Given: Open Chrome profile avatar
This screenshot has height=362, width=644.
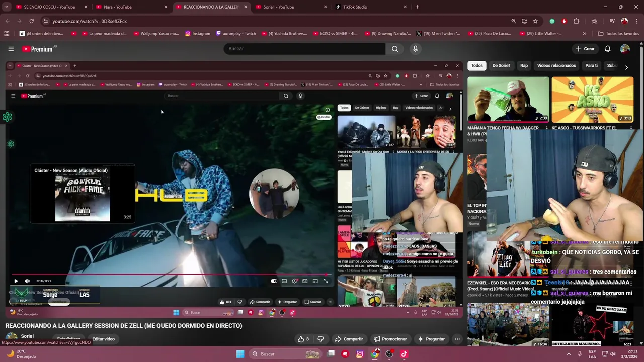Looking at the screenshot, I should coord(624,21).
